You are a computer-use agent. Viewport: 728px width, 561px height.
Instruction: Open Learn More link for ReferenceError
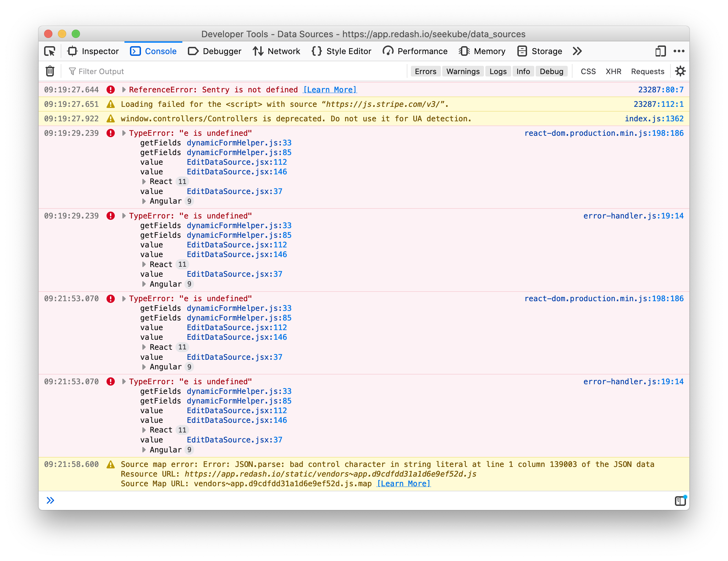(x=330, y=90)
